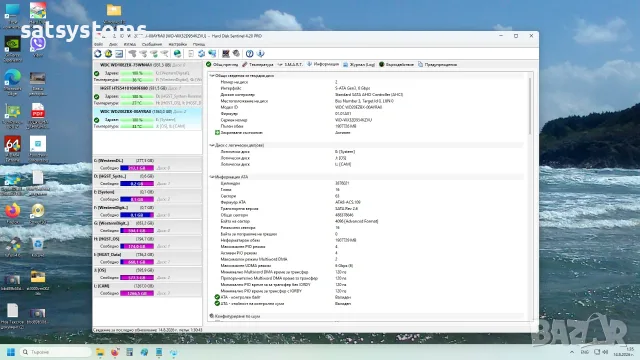Image resolution: width=640 pixels, height=360 pixels.
Task: Click the third toolbar icon with blue panel image
Action: coord(119,53)
